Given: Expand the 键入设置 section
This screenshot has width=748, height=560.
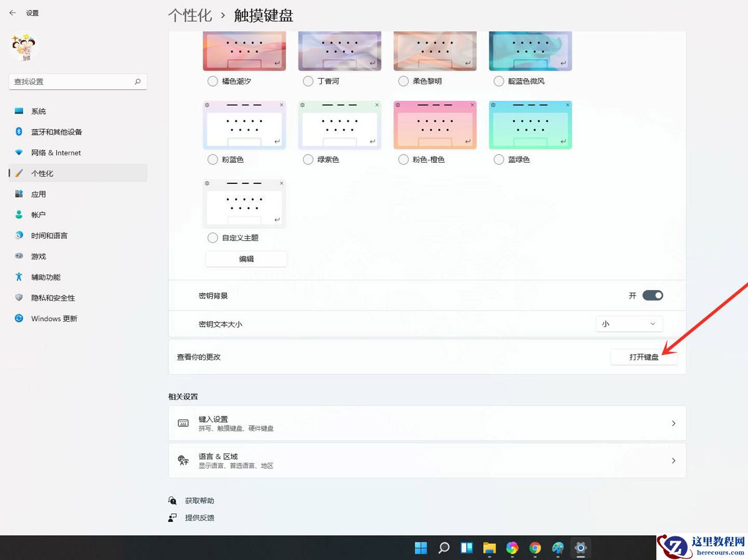Looking at the screenshot, I should (426, 423).
